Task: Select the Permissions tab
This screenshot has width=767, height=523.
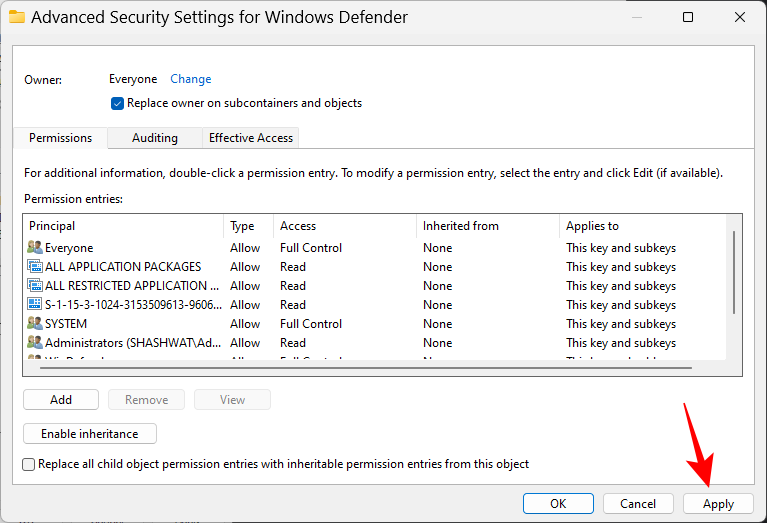Action: click(x=60, y=138)
